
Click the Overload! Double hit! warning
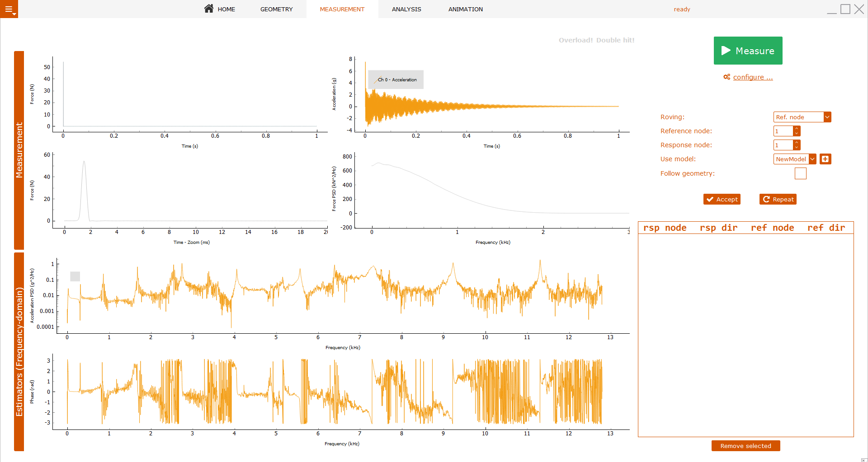point(596,40)
